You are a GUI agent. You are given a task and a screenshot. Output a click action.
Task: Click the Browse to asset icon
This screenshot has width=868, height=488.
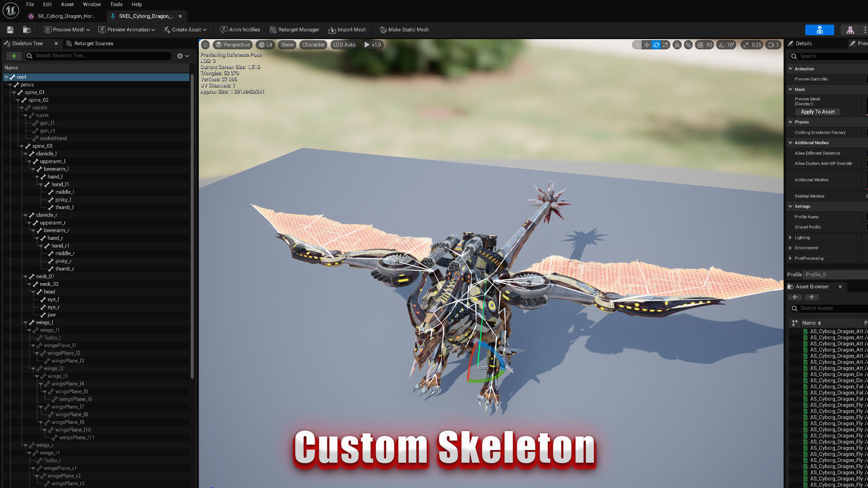(27, 30)
